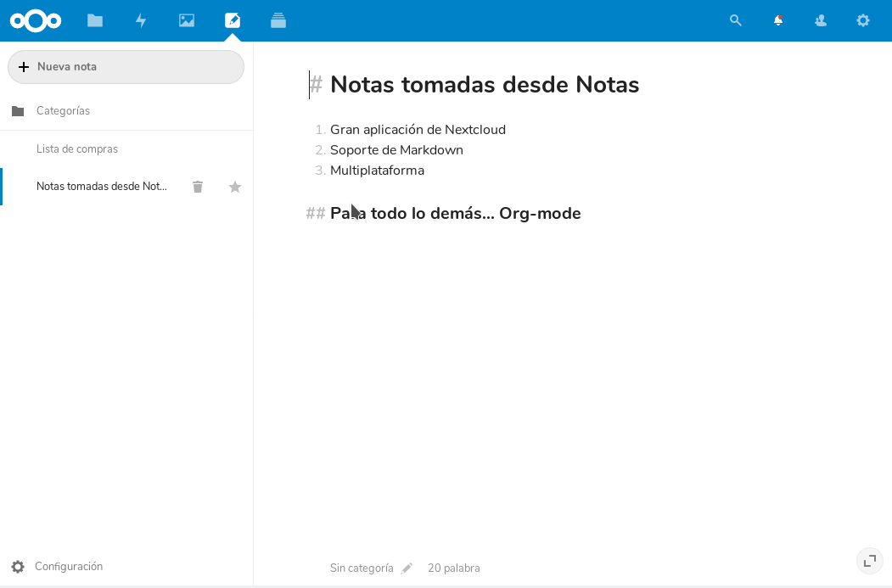Open the Nextcloud logo home link

coord(36,21)
